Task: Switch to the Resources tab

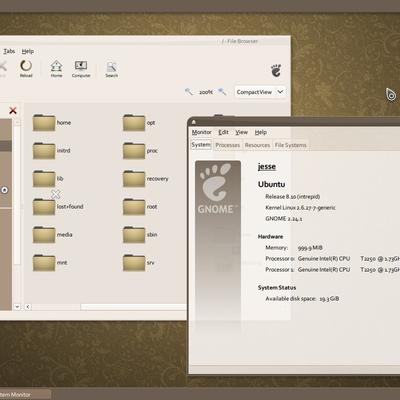Action: (257, 145)
